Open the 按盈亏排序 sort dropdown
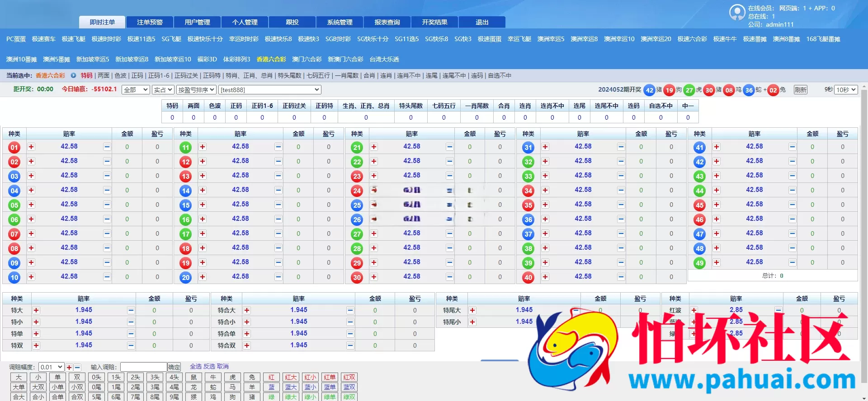Image resolution: width=868 pixels, height=401 pixels. coord(197,90)
